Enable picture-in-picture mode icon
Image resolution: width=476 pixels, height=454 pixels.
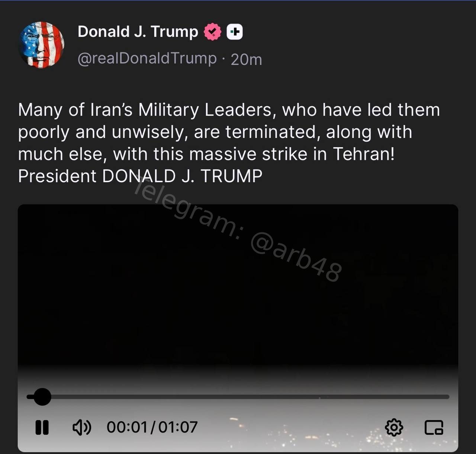pos(434,428)
